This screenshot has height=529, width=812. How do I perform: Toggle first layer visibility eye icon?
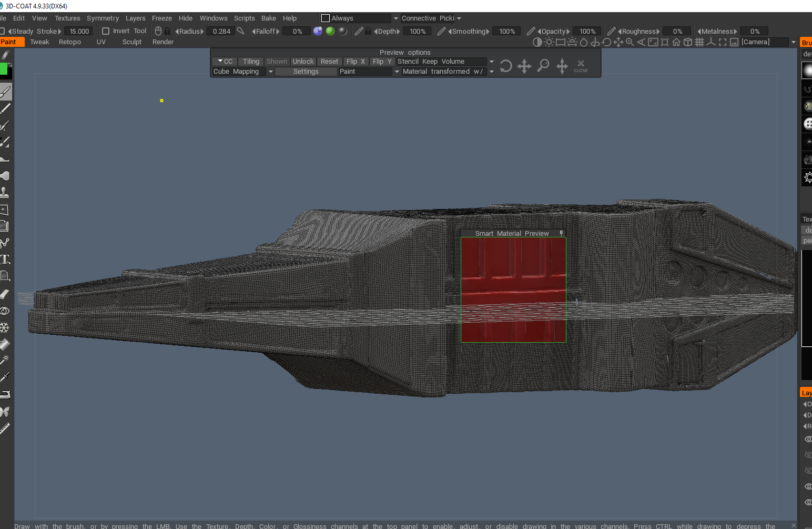pos(808,439)
